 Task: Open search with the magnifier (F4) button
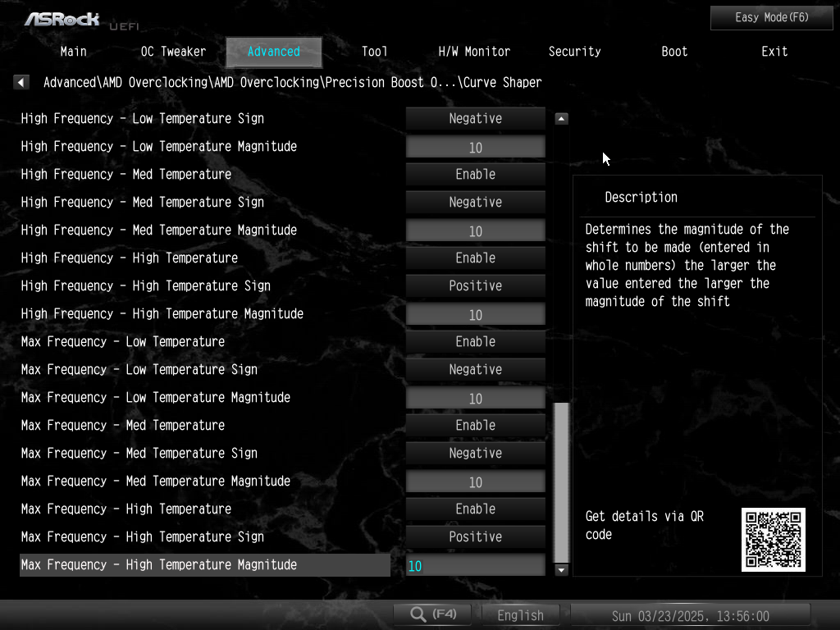(x=433, y=614)
